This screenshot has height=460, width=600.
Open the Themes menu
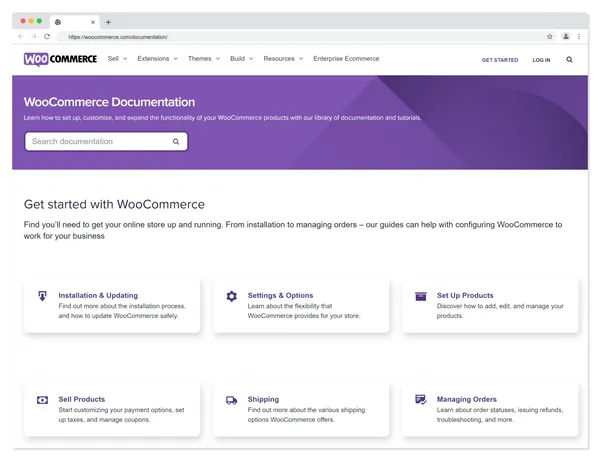pos(199,59)
